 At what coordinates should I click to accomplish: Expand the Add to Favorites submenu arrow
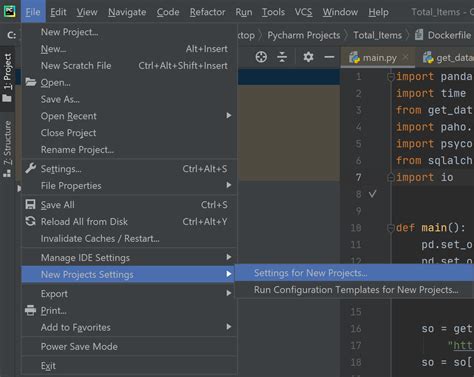tap(229, 327)
